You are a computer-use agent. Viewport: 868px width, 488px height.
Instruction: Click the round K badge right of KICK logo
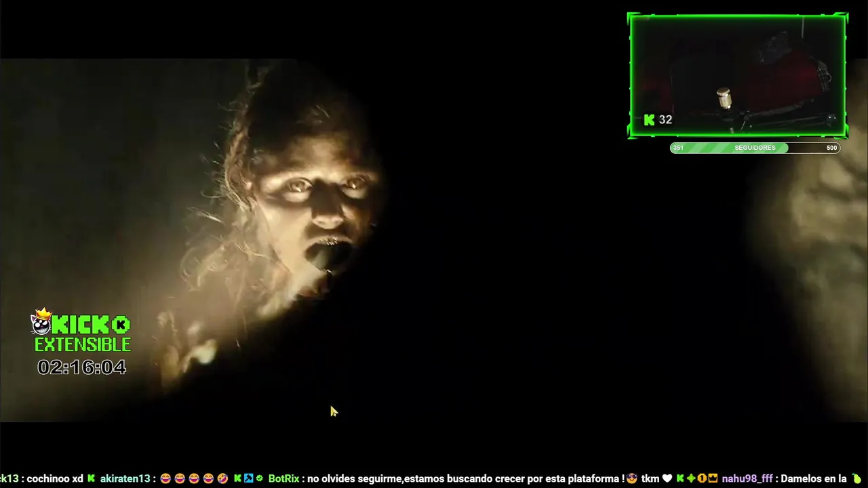coord(121,325)
